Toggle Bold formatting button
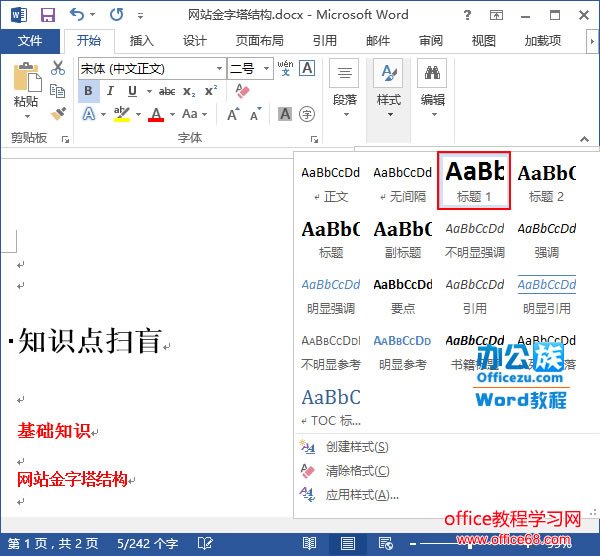600x556 pixels. click(x=88, y=91)
